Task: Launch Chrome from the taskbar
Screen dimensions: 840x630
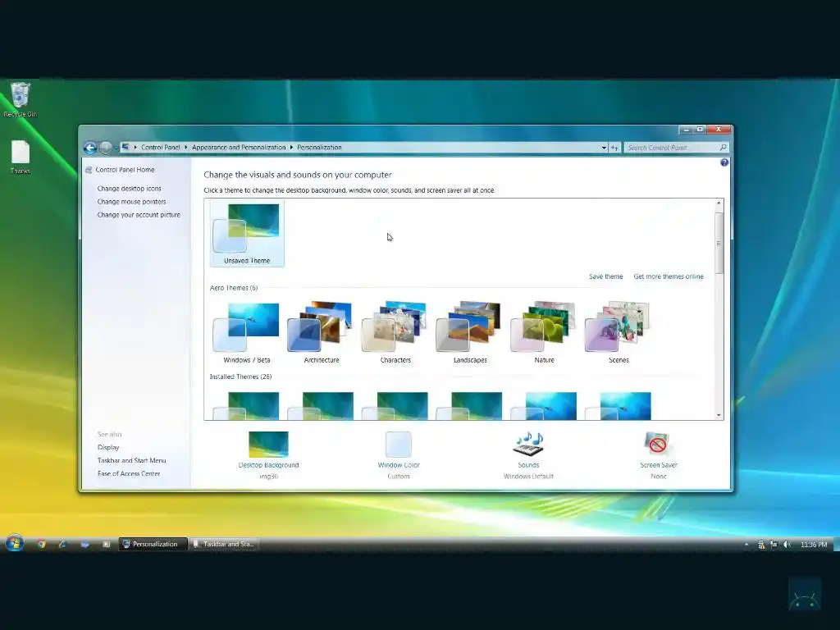Action: pyautogui.click(x=41, y=544)
